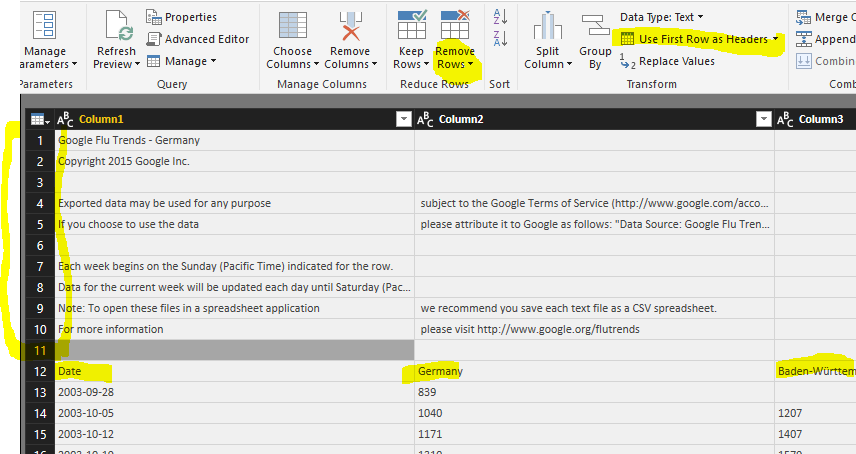Click cell 'Google Flu Trends - Germany'
Screen dimensions: 856x454
[235, 140]
